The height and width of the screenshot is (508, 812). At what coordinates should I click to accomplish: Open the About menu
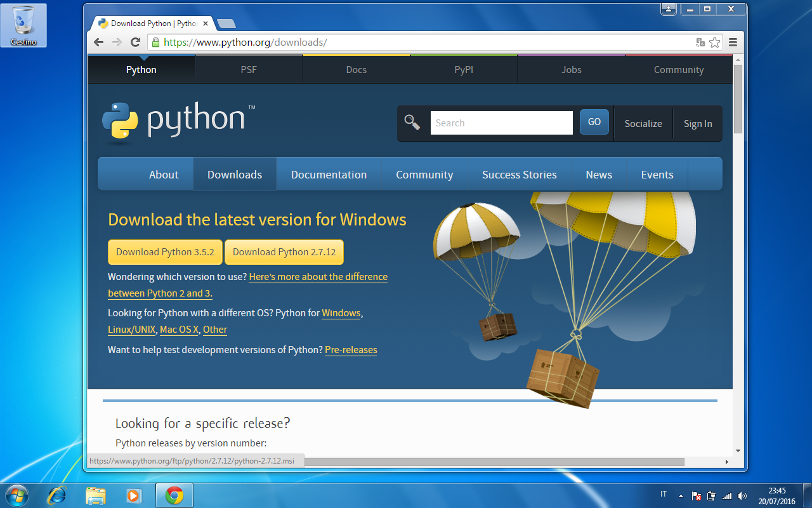pos(164,175)
